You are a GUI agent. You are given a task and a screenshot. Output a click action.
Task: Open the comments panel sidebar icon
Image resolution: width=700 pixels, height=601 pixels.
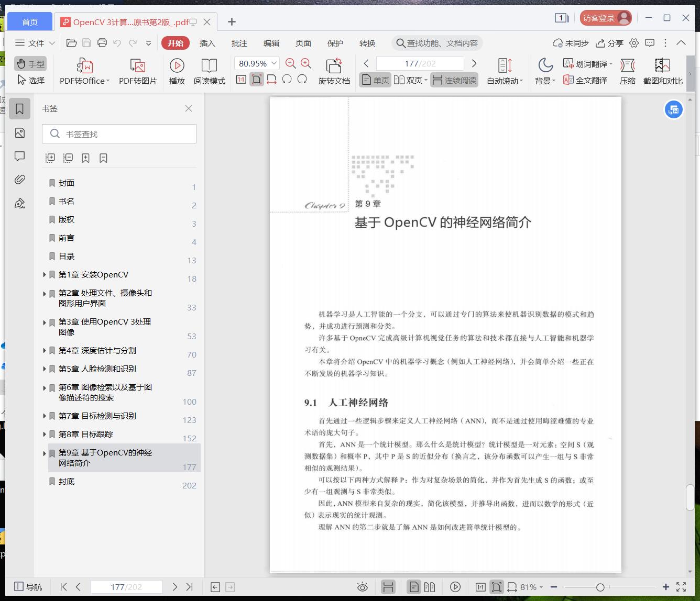tap(20, 156)
